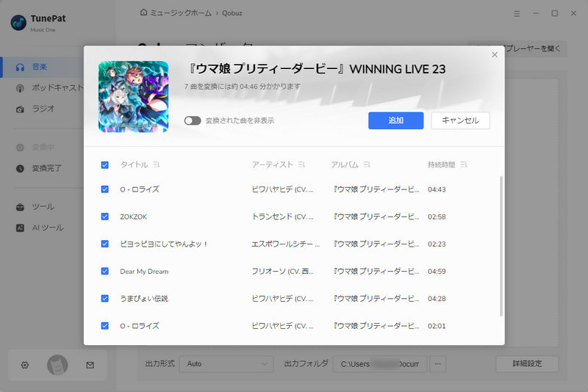
Task: Click the podcast icon in sidebar
Action: [20, 88]
